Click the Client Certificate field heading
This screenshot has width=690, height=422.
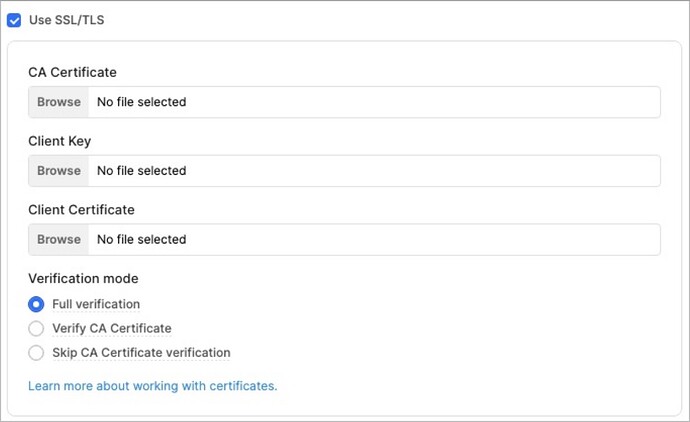81,210
